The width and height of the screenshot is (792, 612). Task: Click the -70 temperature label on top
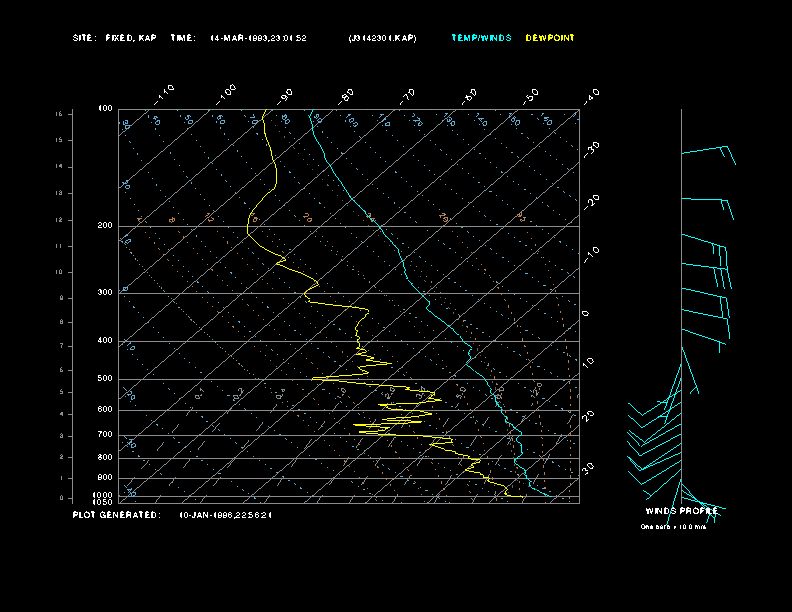408,96
